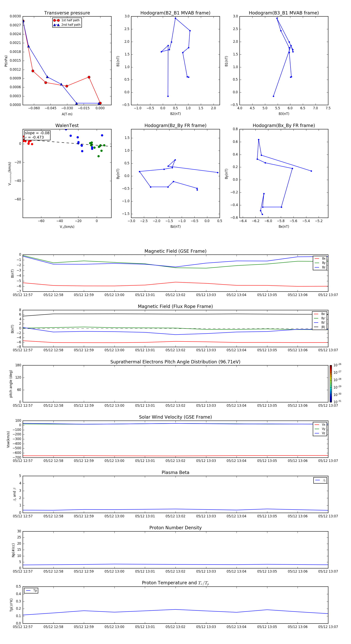Image resolution: width=351 pixels, height=644 pixels.
Task: Click the 'Bx(nT)' x-axis label
Action: coord(284,227)
